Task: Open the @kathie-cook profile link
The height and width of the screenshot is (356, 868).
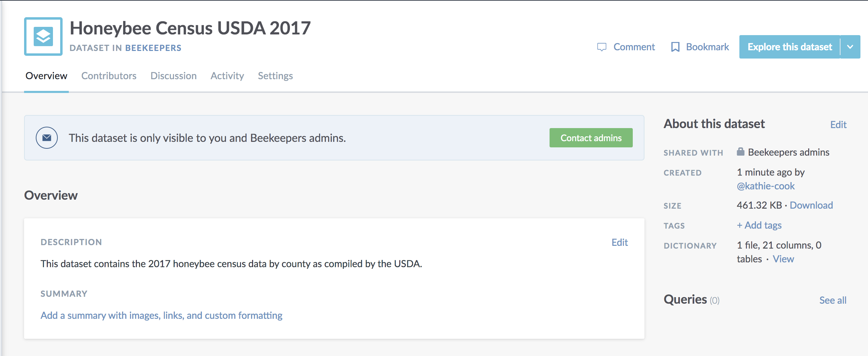Action: click(x=766, y=186)
